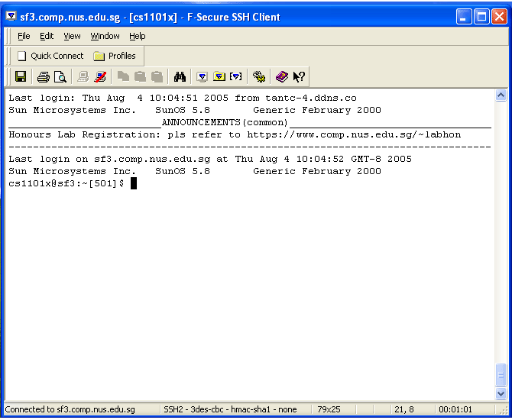Click 'Honours Lab Registration:' text

click(85, 134)
